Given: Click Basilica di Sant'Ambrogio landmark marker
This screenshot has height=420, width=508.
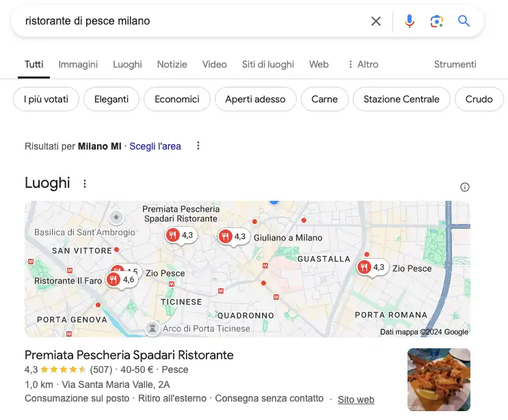Looking at the screenshot, I should [116, 217].
